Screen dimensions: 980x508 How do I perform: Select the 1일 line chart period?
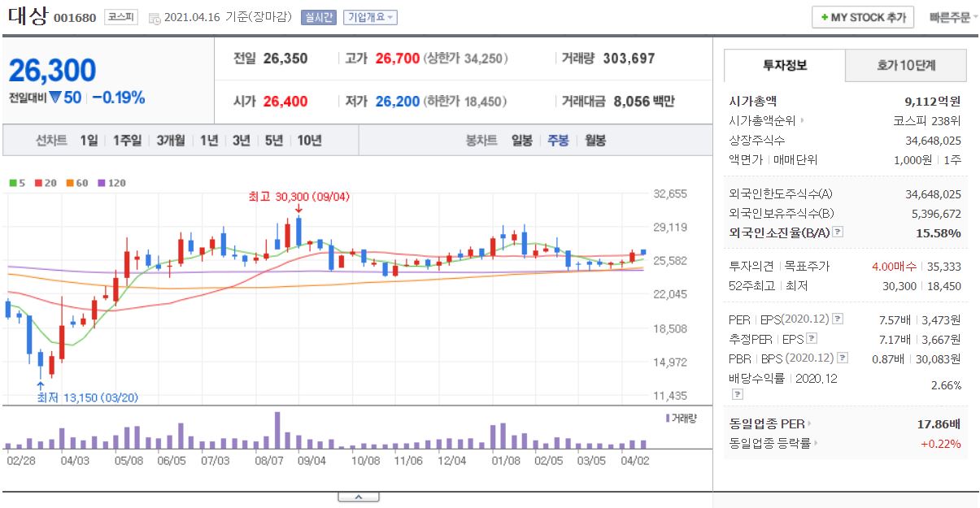pyautogui.click(x=89, y=141)
